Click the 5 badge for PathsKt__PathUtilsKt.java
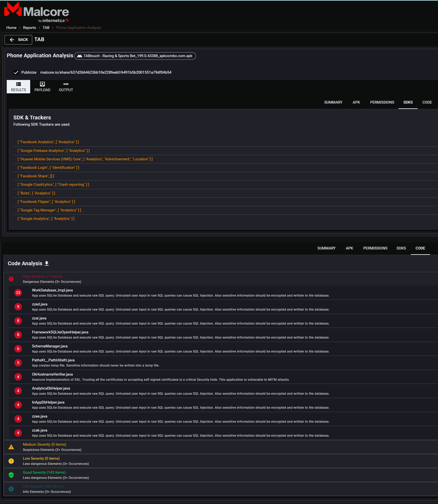 point(18,362)
